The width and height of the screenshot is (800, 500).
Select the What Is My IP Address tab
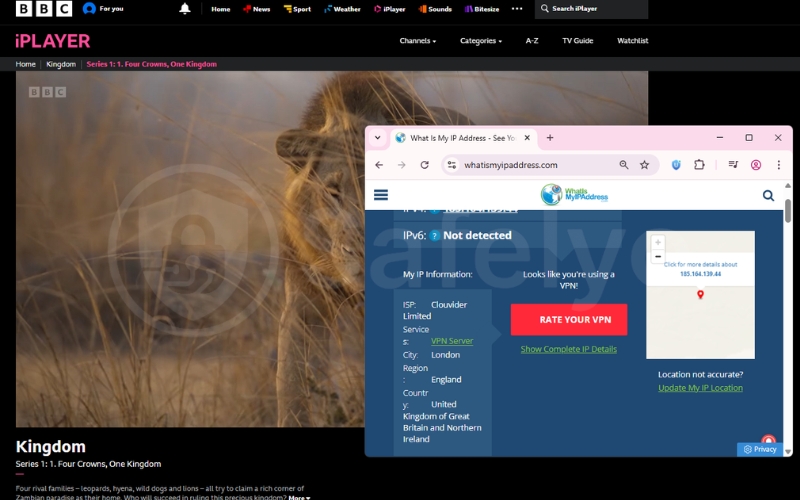tap(462, 138)
